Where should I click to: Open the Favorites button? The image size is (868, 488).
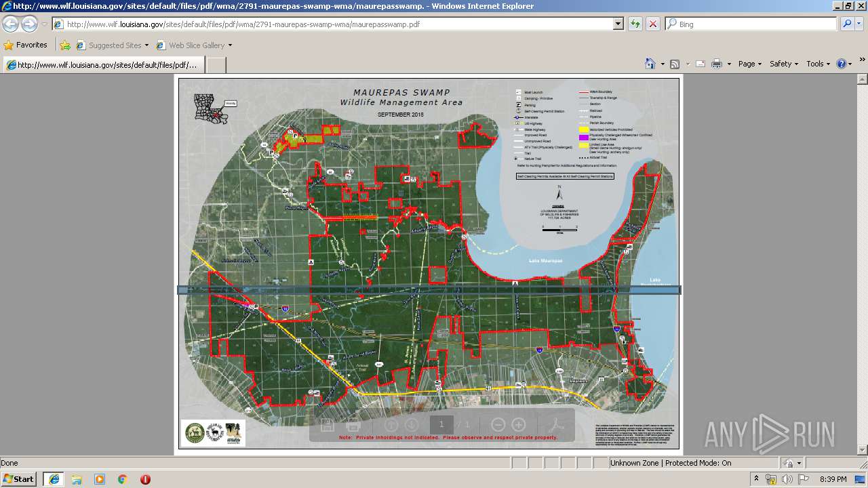[26, 45]
